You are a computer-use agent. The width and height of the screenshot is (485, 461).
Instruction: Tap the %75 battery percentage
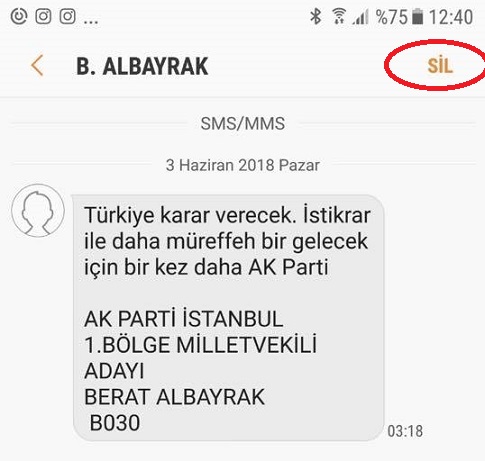pos(391,17)
